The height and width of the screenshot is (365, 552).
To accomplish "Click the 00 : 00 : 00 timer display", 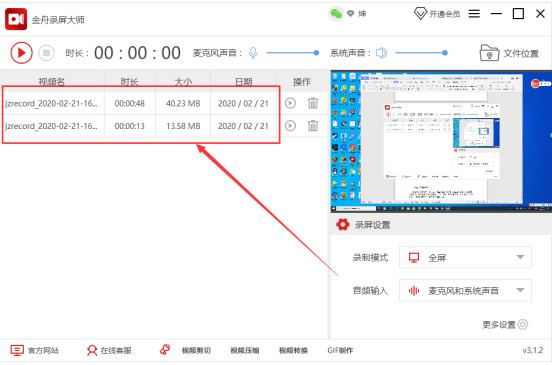I will click(x=137, y=53).
